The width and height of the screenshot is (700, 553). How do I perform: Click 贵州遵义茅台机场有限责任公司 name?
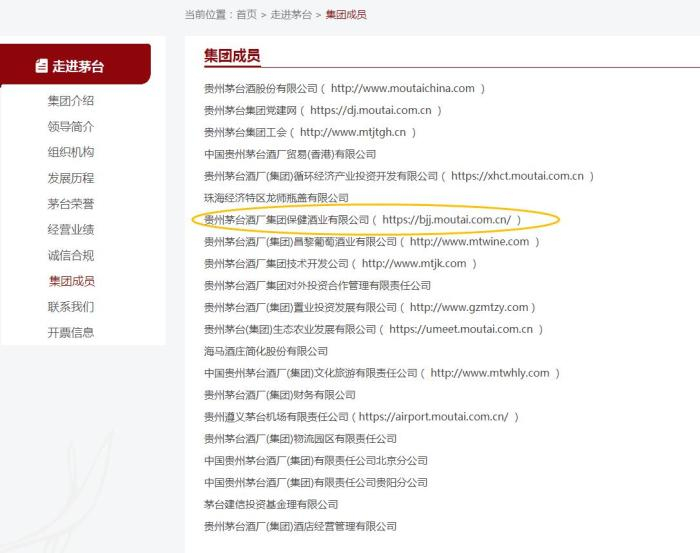276,417
